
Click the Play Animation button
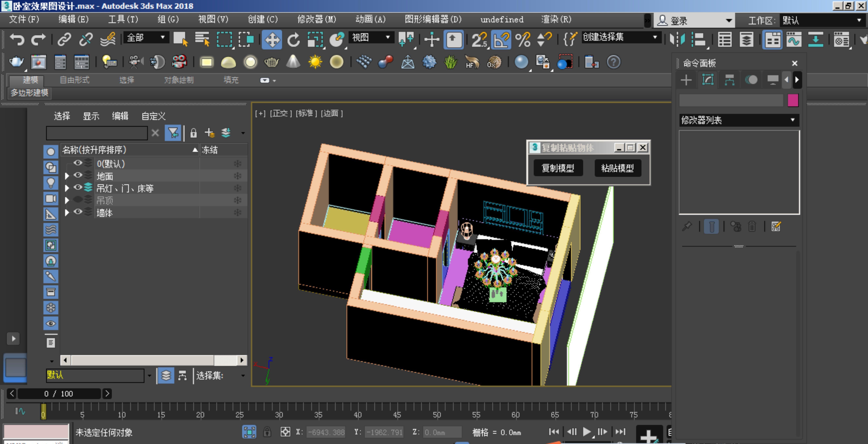(x=587, y=431)
